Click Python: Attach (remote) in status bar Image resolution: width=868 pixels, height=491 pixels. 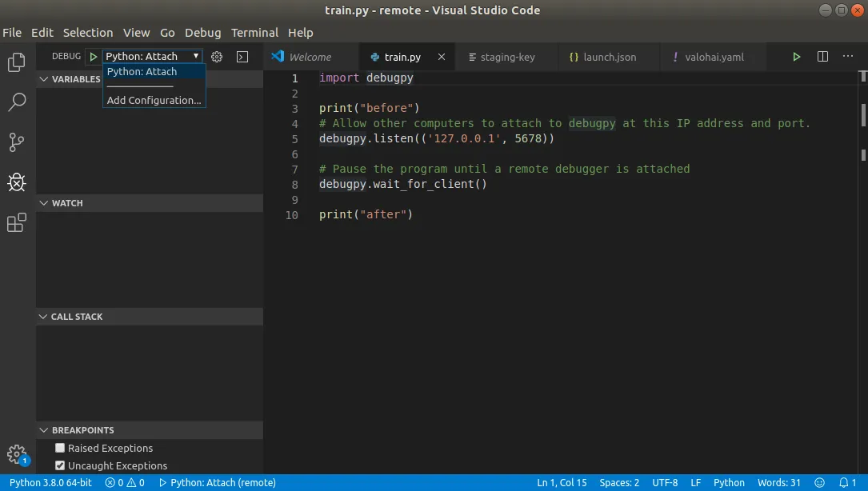217,483
